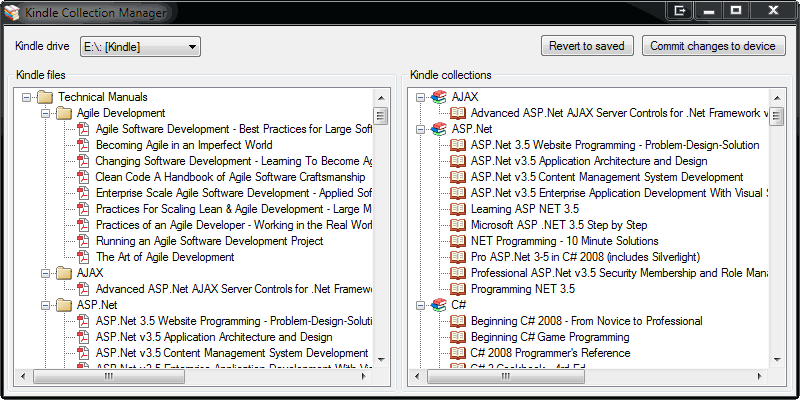Click PDF icon beside Changing Software Development
This screenshot has height=400, width=800.
point(83,161)
